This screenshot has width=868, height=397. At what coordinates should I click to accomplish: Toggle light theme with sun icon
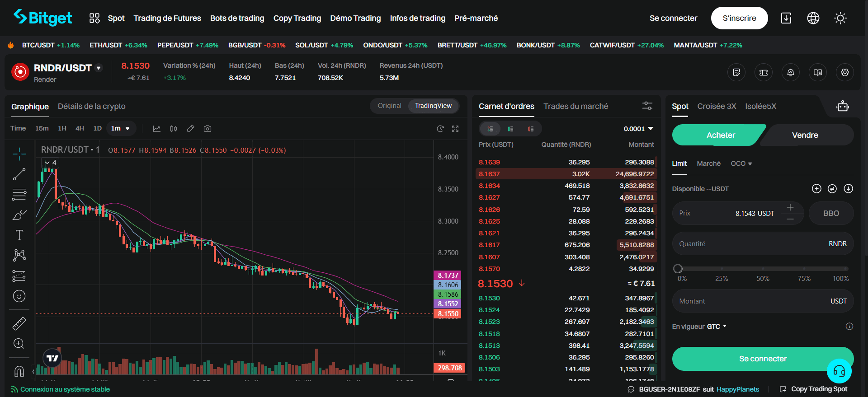(x=840, y=18)
